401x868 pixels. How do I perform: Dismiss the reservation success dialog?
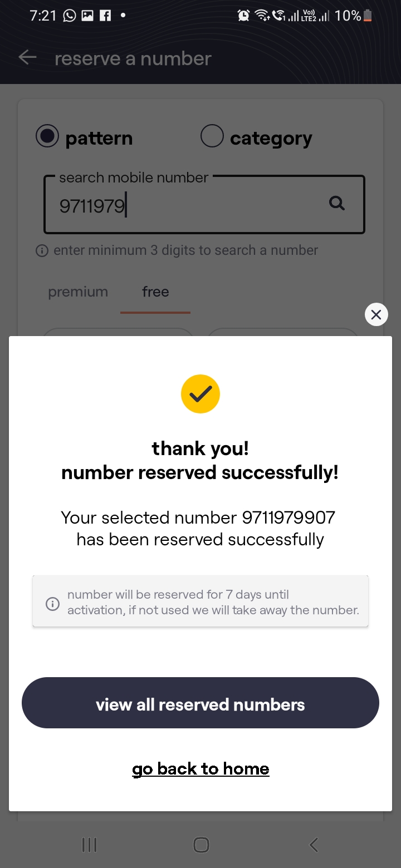[x=376, y=314]
